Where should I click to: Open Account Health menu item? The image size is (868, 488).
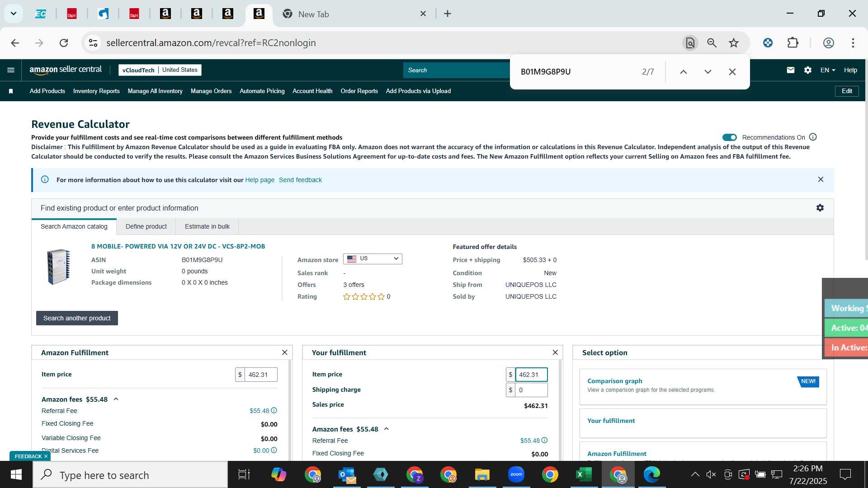pos(312,91)
